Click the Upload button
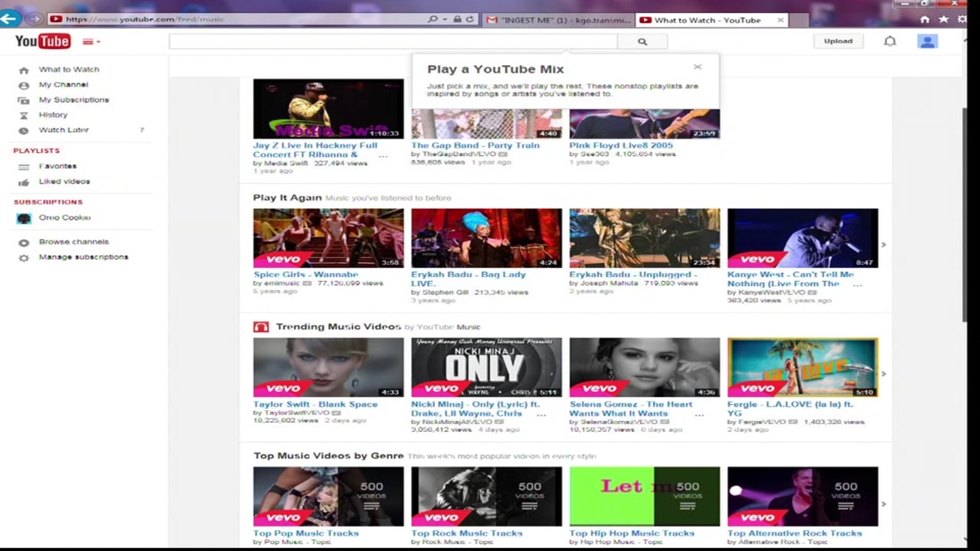 click(x=838, y=41)
